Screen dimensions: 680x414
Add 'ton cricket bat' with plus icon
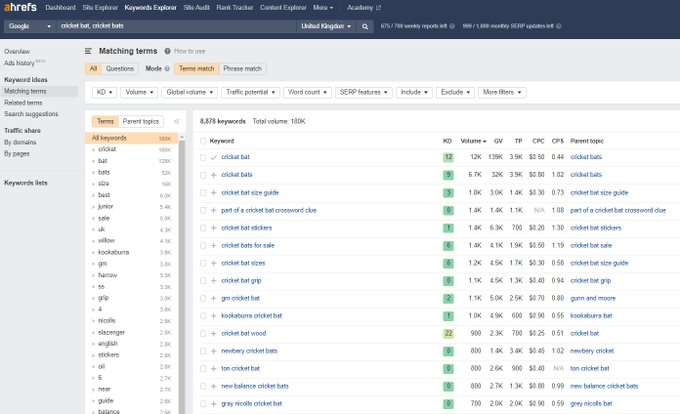pos(213,369)
